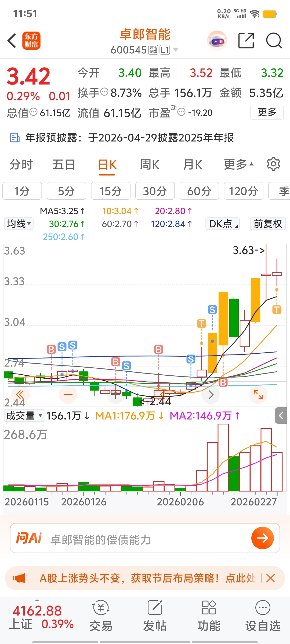Image resolution: width=290 pixels, height=644 pixels.
Task: Tap the 120:2.84 moving average value
Action: 171,224
